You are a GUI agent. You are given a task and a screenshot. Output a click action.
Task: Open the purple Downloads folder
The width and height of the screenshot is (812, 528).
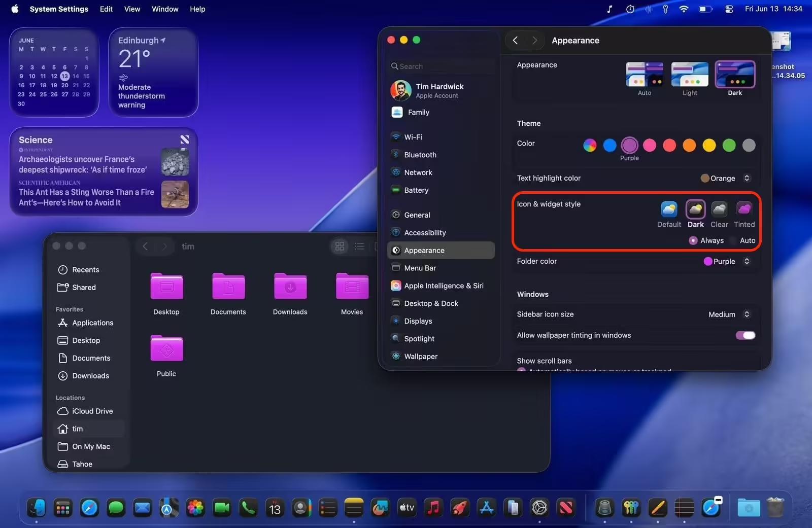(290, 288)
